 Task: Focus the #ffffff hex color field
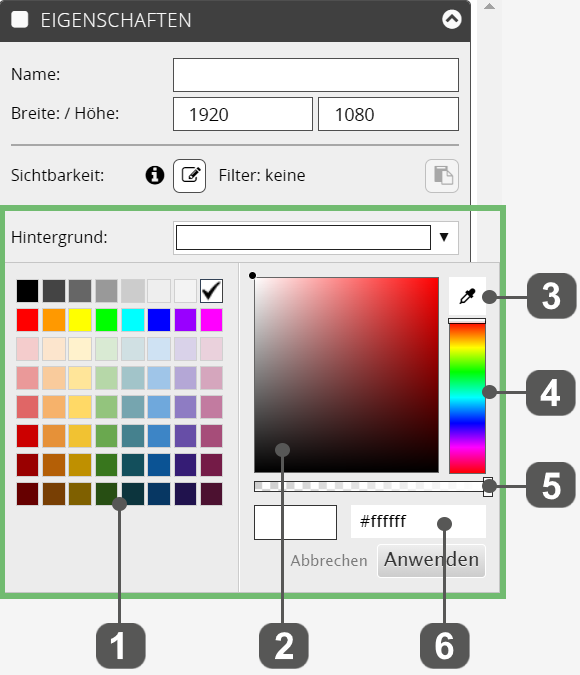click(418, 521)
